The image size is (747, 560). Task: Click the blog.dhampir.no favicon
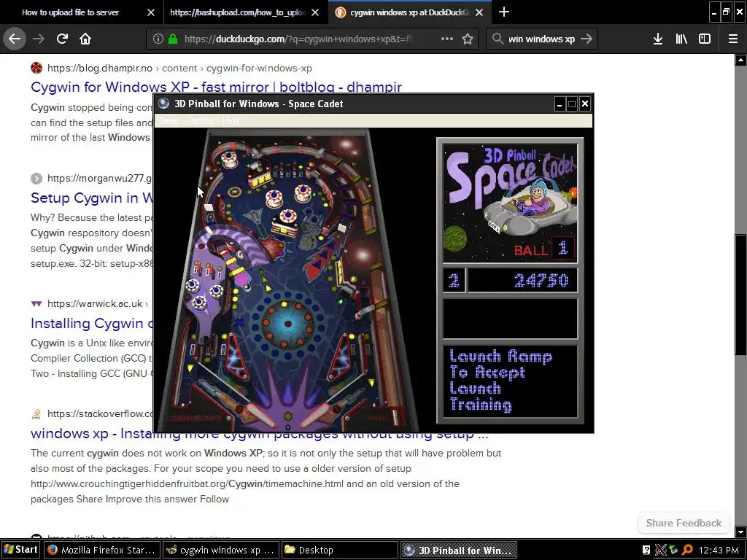pyautogui.click(x=36, y=68)
